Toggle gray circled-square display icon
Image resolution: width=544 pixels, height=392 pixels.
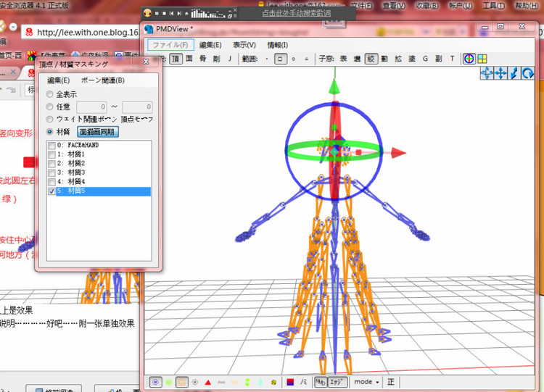[x=195, y=382]
